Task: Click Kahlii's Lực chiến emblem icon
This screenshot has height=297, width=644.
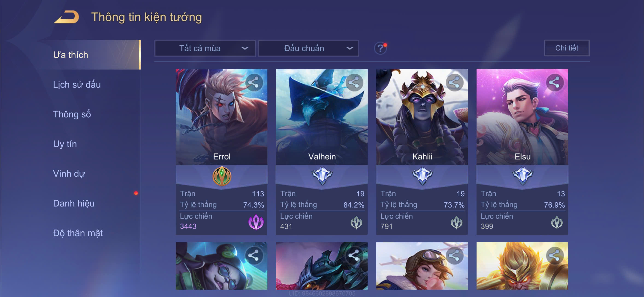Action: tap(456, 222)
